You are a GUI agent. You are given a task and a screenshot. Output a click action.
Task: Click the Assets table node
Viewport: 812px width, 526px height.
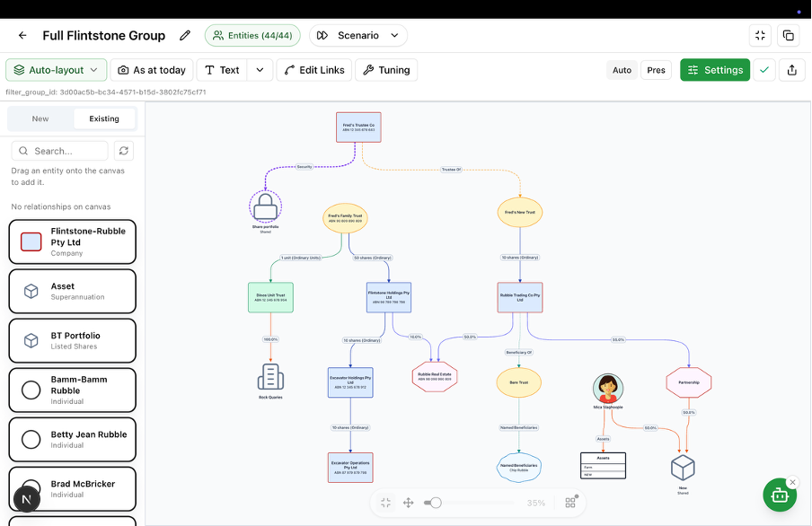[604, 466]
